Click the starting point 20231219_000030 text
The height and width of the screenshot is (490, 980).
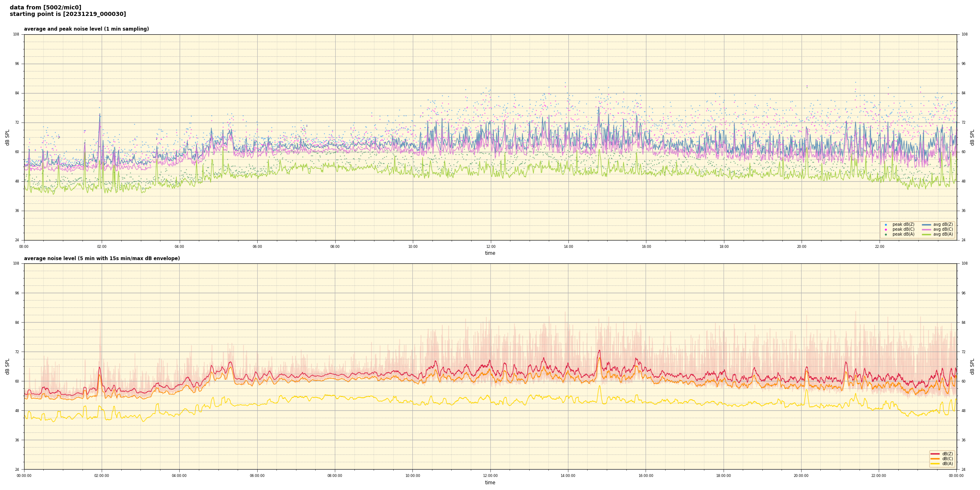(68, 14)
